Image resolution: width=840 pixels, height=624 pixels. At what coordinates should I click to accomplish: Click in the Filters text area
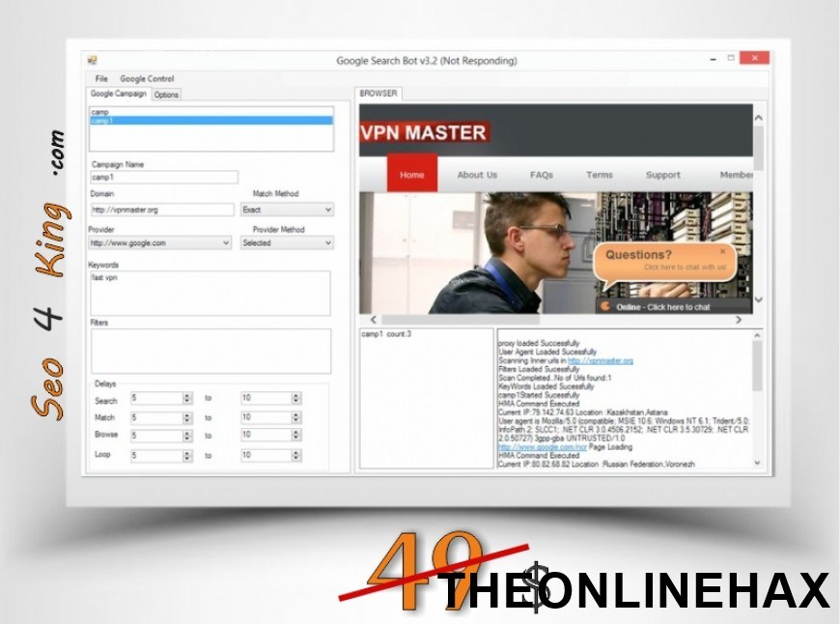coord(211,352)
